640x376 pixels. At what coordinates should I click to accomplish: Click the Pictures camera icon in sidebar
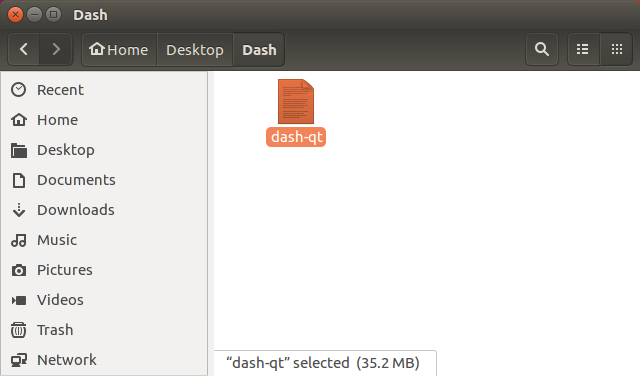tap(18, 270)
